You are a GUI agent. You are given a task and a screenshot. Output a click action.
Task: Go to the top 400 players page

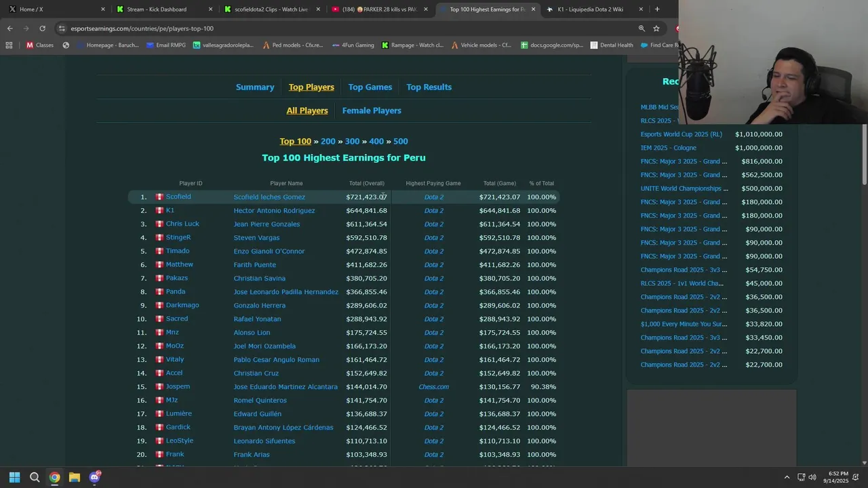click(x=376, y=141)
